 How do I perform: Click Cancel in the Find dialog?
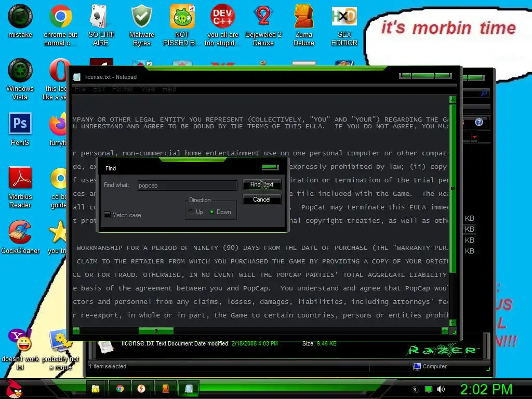262,199
